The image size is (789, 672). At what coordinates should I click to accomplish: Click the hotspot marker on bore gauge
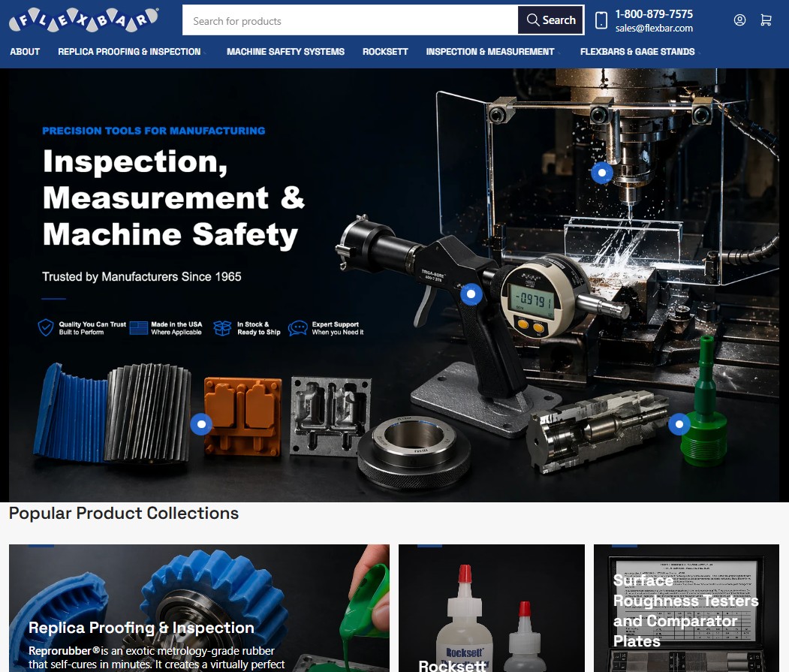click(471, 294)
